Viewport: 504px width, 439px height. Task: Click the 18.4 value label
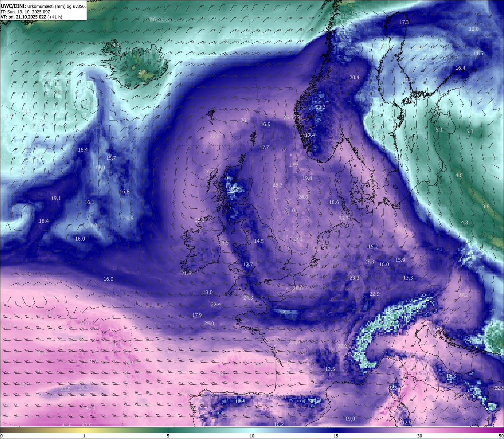point(44,221)
